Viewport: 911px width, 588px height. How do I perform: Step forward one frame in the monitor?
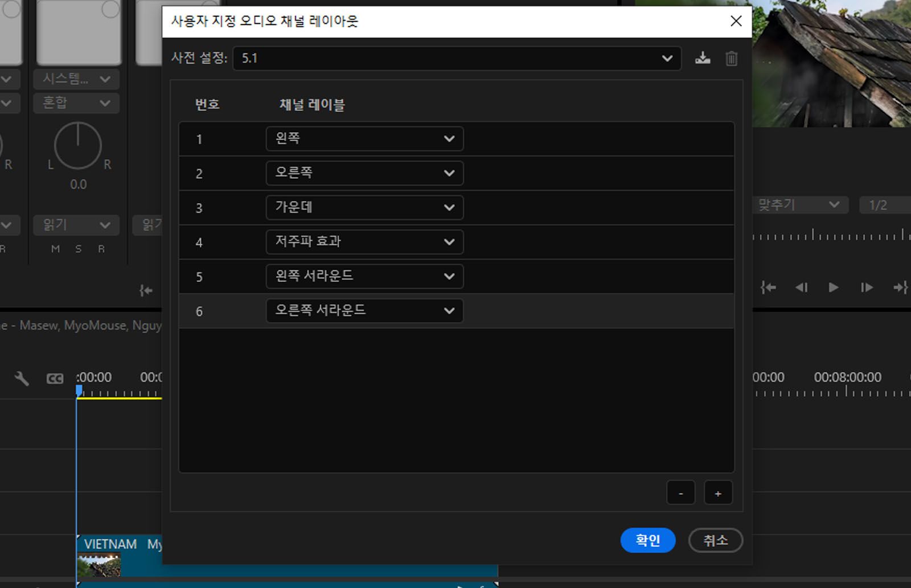(866, 287)
